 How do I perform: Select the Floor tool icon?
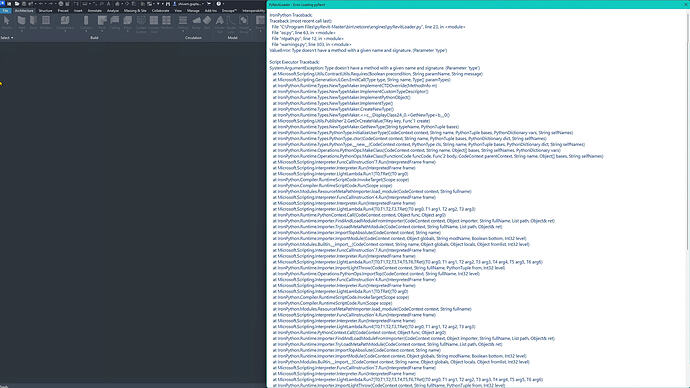point(128,20)
